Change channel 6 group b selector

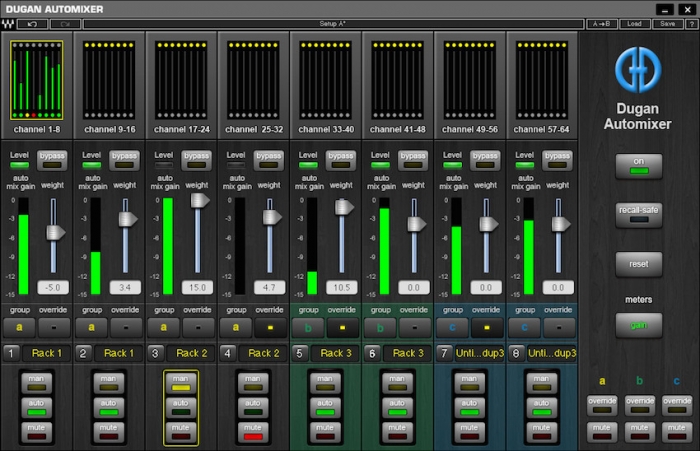point(380,327)
